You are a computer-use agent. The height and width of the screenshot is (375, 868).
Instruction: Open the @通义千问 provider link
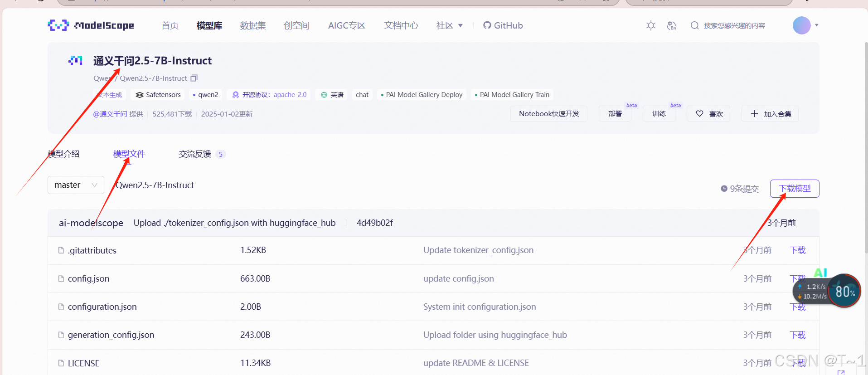110,114
